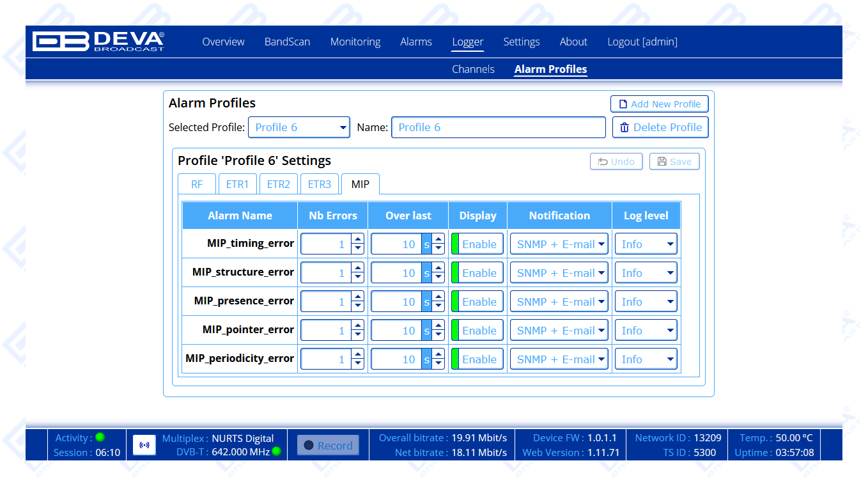The image size is (868, 486).
Task: Open the BandScan menu
Action: [x=287, y=42]
